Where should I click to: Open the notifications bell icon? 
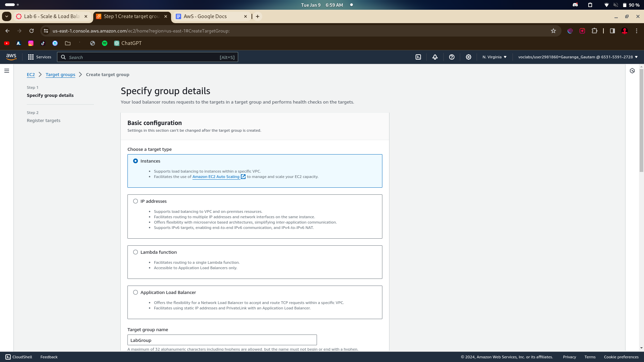[435, 57]
